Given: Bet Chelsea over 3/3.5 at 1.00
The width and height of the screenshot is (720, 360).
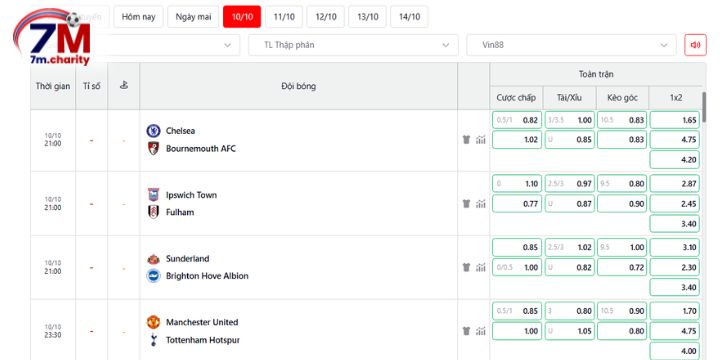Looking at the screenshot, I should [570, 120].
